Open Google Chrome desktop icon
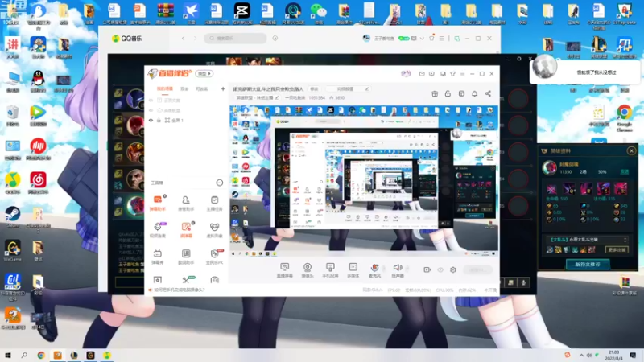644x362 pixels. tap(625, 117)
